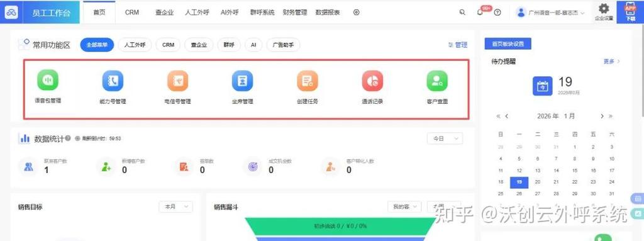644x241 pixels.
Task: Click the help question mark icon in header
Action: click(497, 13)
